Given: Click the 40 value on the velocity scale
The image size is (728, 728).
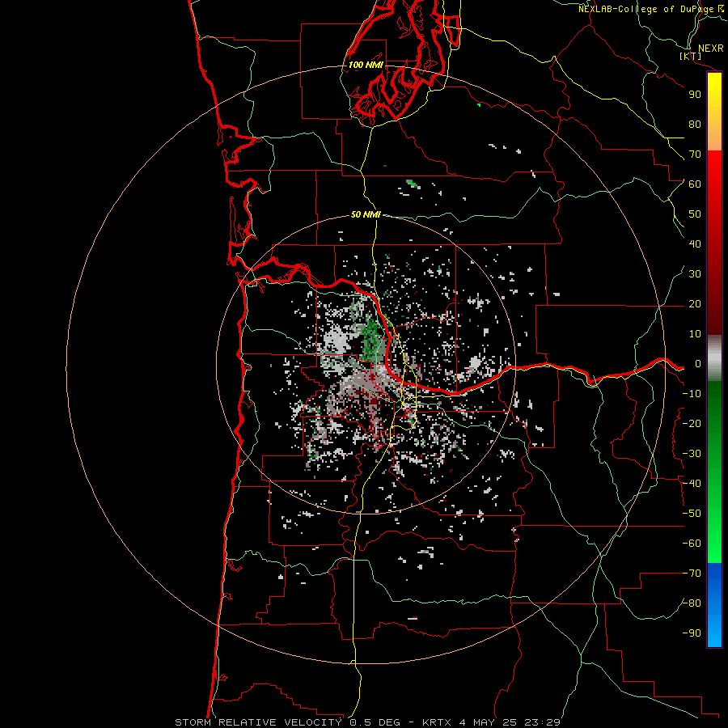Looking at the screenshot, I should point(695,244).
